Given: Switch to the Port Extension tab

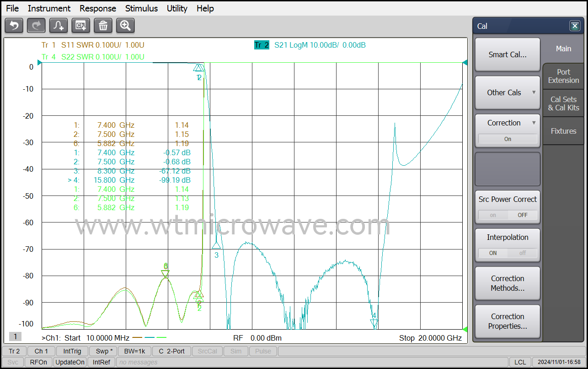Looking at the screenshot, I should point(563,76).
